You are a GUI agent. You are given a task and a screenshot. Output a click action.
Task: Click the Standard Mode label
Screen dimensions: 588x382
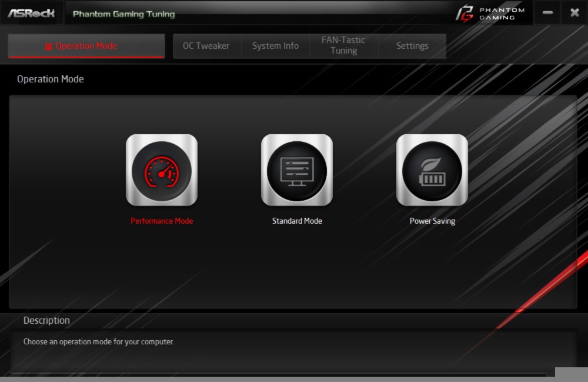coord(297,221)
